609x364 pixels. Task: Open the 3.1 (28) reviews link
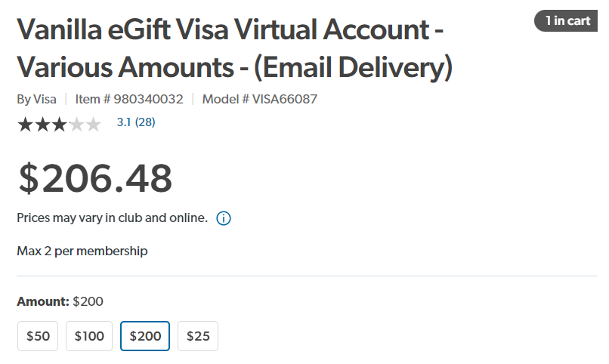click(136, 122)
